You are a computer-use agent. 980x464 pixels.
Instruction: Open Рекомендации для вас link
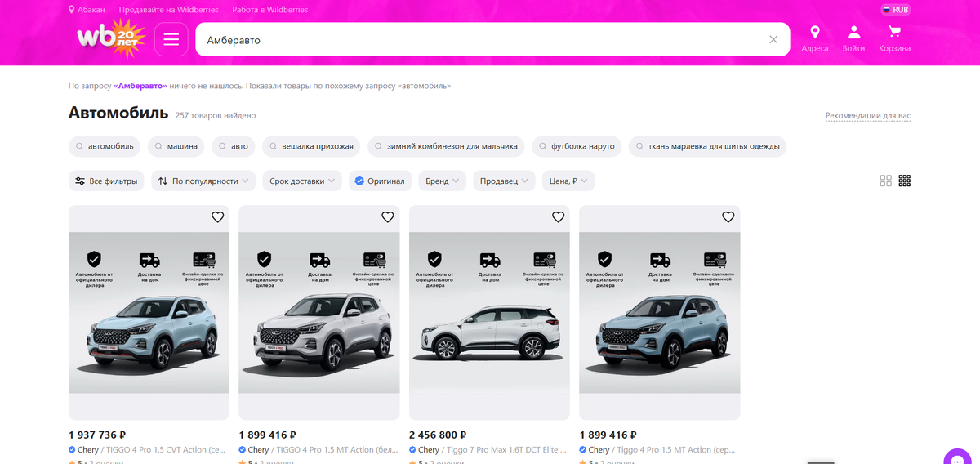(868, 115)
